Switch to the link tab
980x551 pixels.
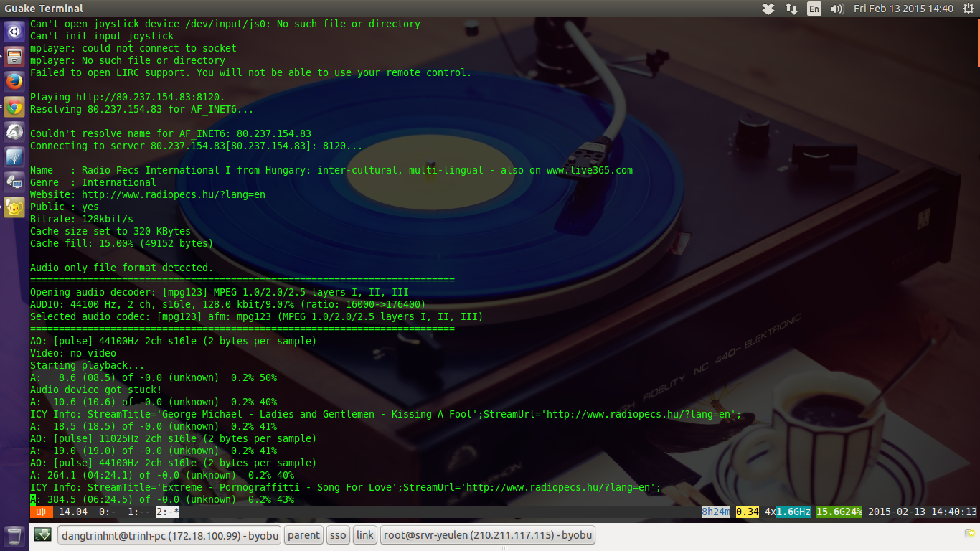[x=365, y=535]
